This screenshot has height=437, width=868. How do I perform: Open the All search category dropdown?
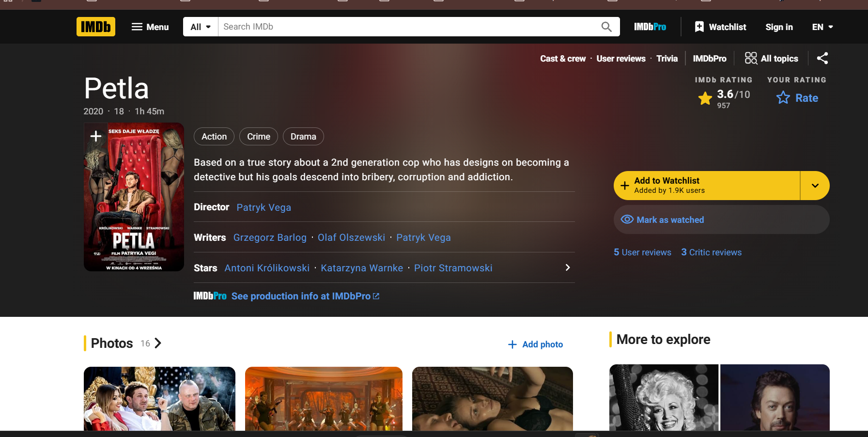pos(201,27)
